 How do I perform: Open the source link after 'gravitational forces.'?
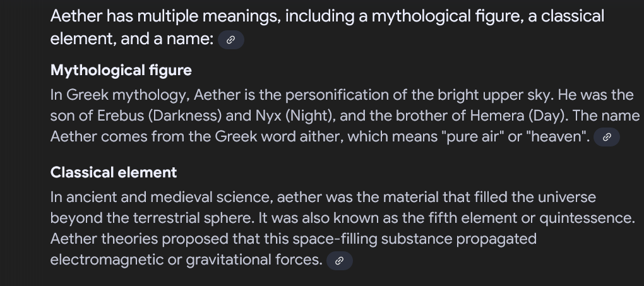340,261
